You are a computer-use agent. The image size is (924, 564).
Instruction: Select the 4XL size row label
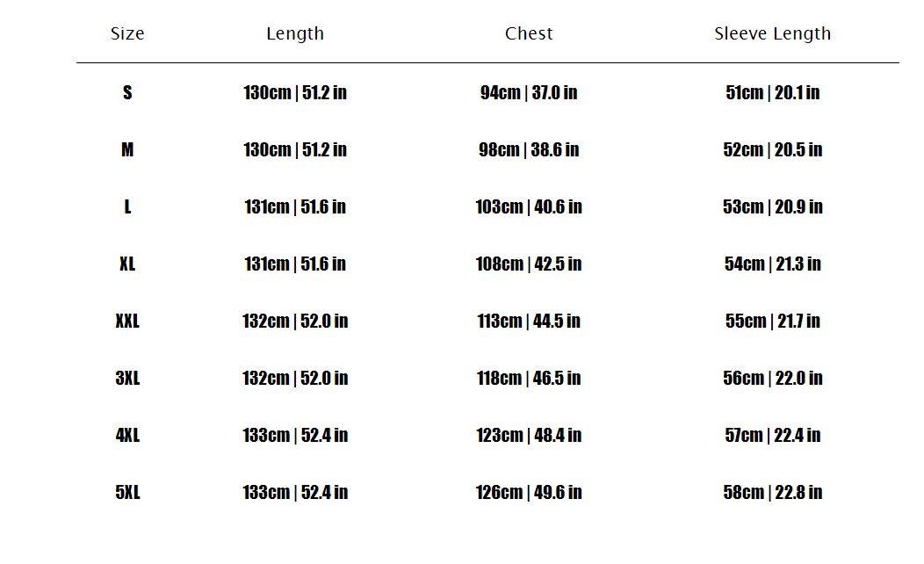pyautogui.click(x=127, y=435)
